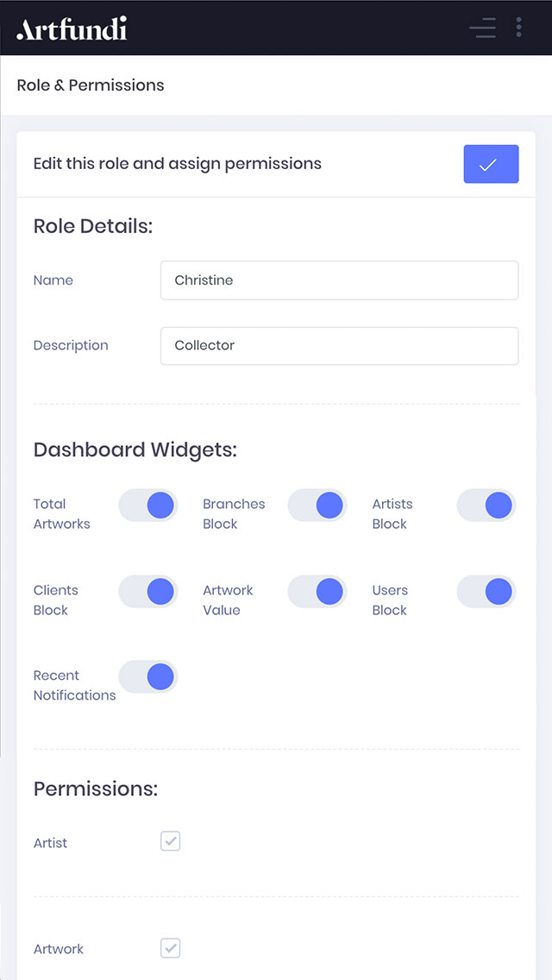552x980 pixels.
Task: Check the Artwork permission checkbox
Action: (x=171, y=948)
